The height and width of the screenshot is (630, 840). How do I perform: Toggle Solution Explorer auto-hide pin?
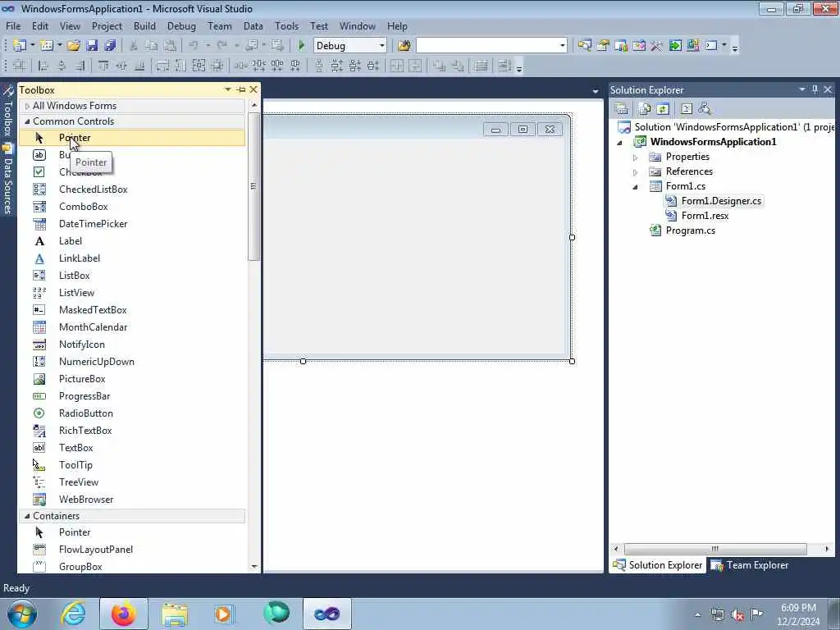[x=815, y=89]
